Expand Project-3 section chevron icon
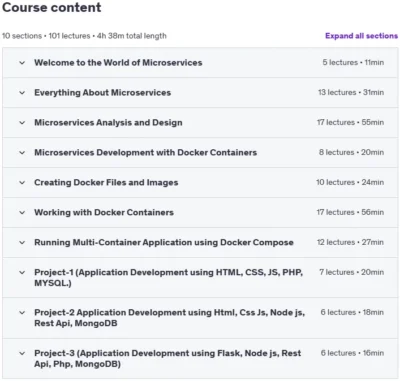 coord(22,353)
